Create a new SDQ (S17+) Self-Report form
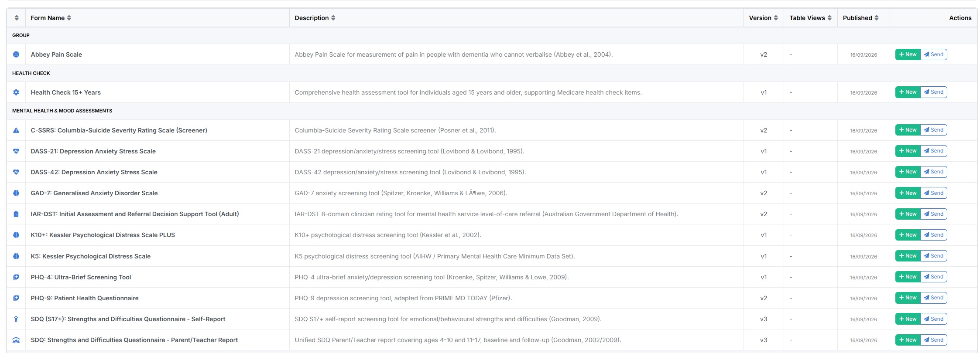 908,319
